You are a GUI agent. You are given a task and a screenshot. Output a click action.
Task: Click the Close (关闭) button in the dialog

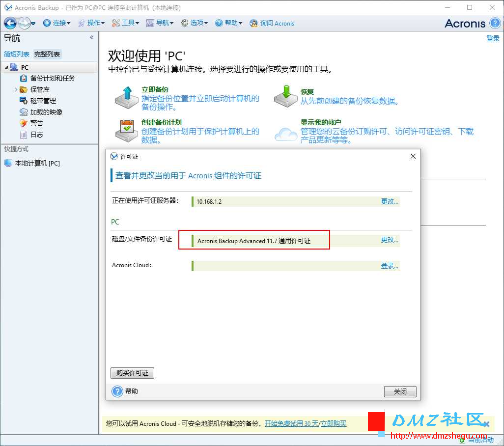400,391
